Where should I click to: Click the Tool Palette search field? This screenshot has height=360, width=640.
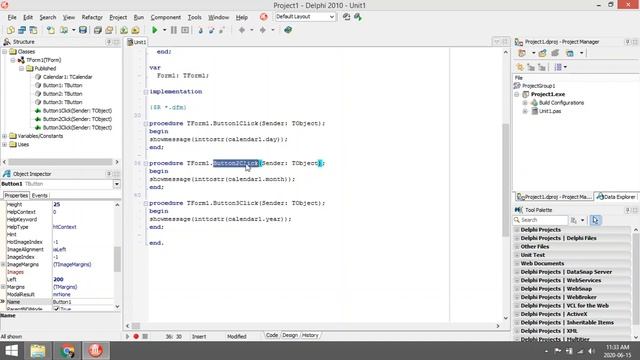pos(541,220)
